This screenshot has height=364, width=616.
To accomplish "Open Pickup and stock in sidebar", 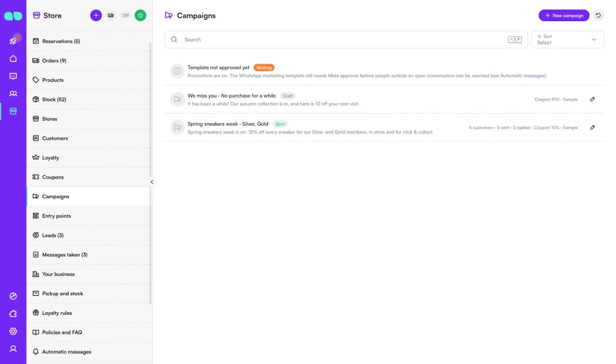I will [x=88, y=293].
